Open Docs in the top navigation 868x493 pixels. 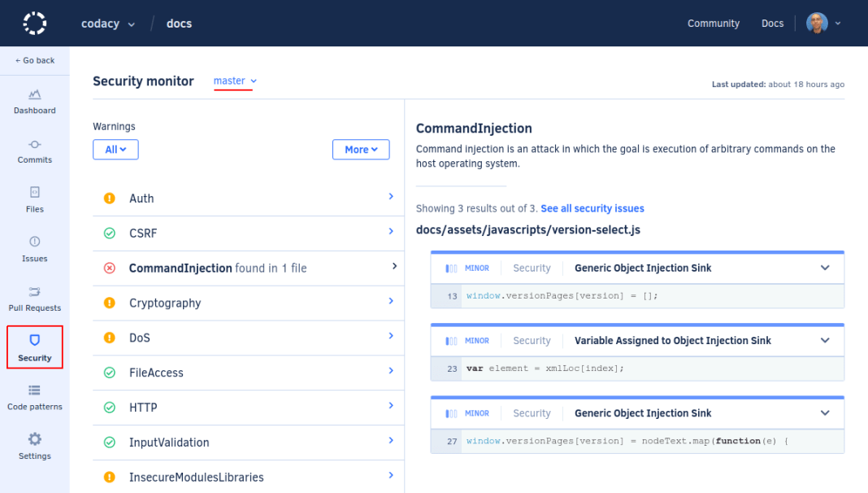pos(771,23)
